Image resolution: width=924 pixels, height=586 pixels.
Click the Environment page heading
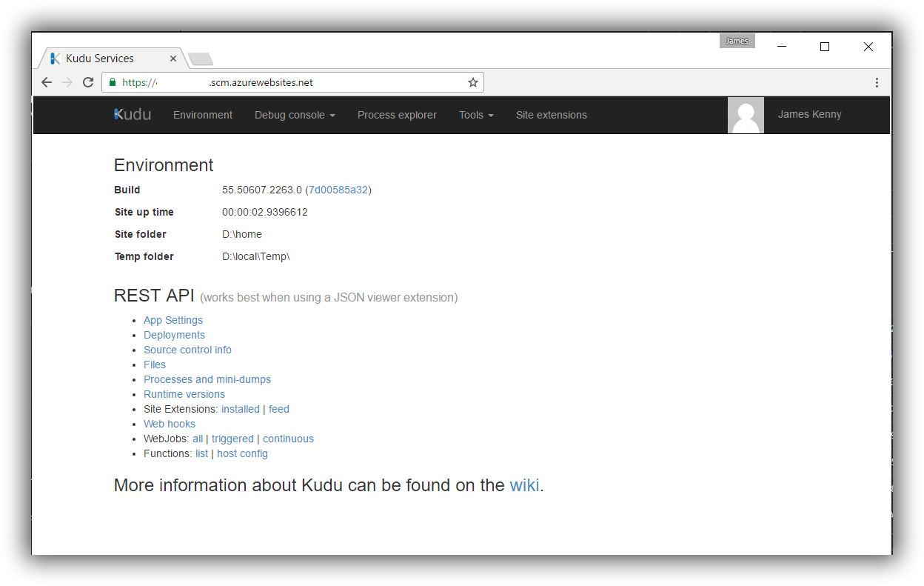(164, 165)
